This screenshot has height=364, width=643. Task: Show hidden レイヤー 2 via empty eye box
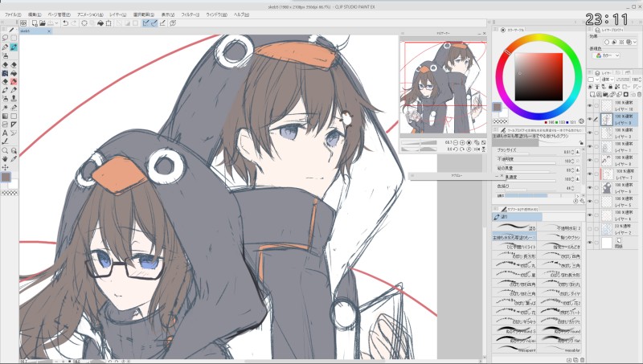pos(590,229)
